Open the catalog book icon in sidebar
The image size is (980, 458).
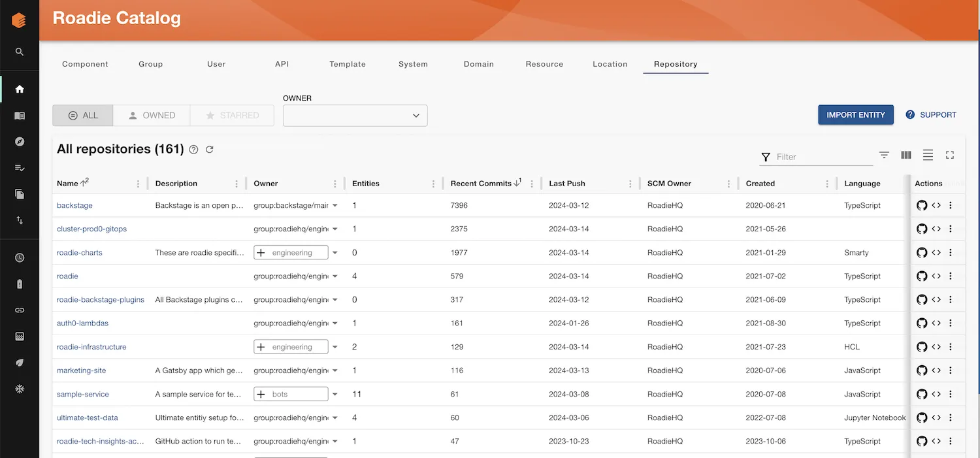pyautogui.click(x=19, y=114)
